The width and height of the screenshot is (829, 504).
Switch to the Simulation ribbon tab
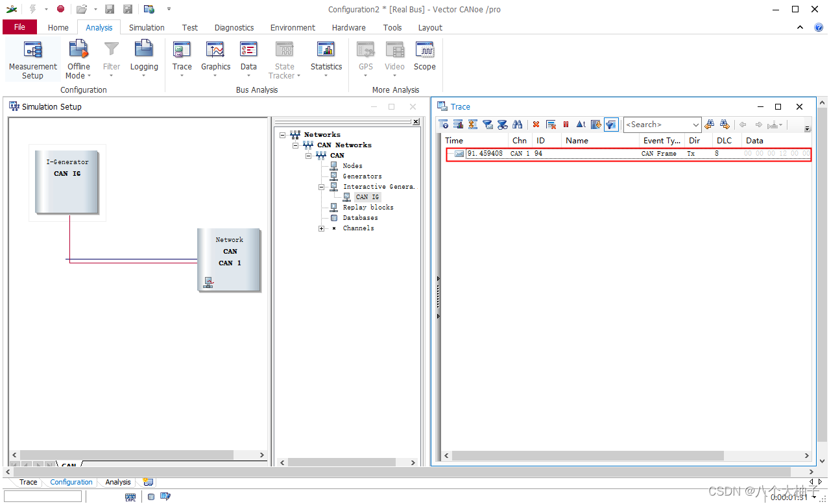tap(147, 27)
